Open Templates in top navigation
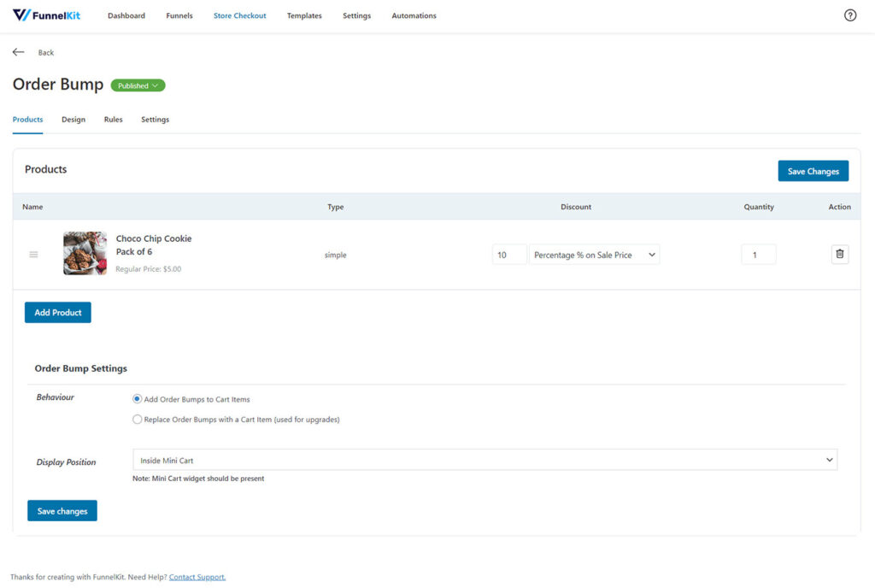The height and width of the screenshot is (588, 875). click(x=304, y=15)
